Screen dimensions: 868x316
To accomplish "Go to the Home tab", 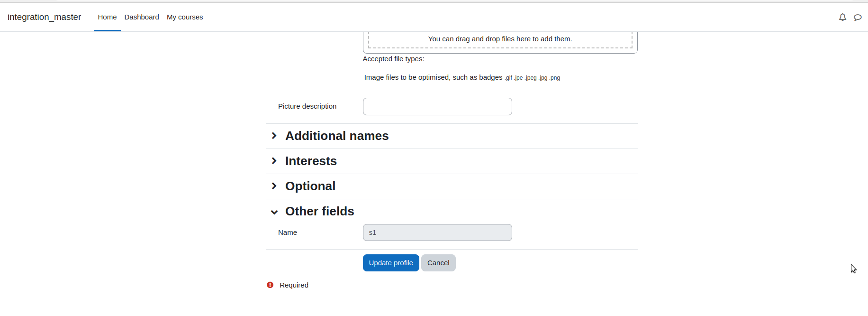I will point(107,17).
